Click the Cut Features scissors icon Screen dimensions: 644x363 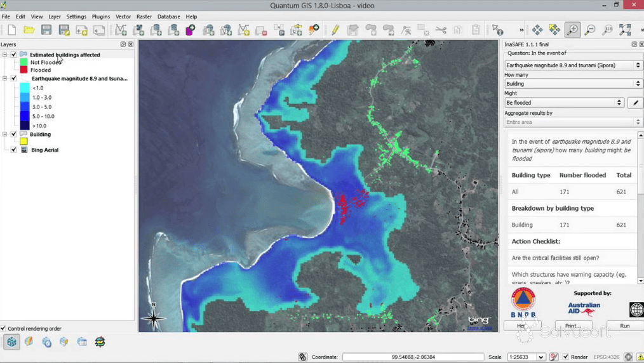pyautogui.click(x=441, y=30)
